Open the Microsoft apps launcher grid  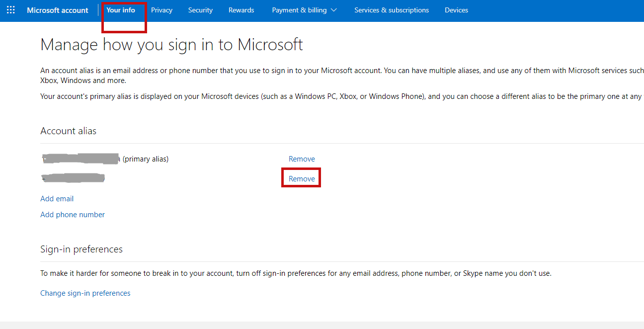pos(10,10)
